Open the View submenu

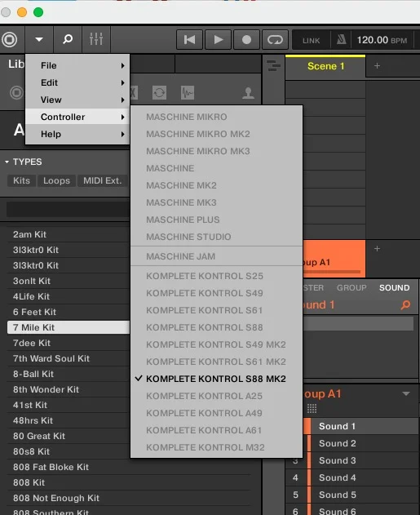77,100
